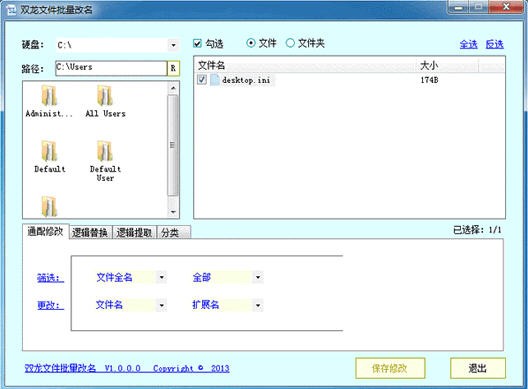This screenshot has width=528, height=389.
Task: Click the 反选 invert selection link
Action: pyautogui.click(x=495, y=44)
